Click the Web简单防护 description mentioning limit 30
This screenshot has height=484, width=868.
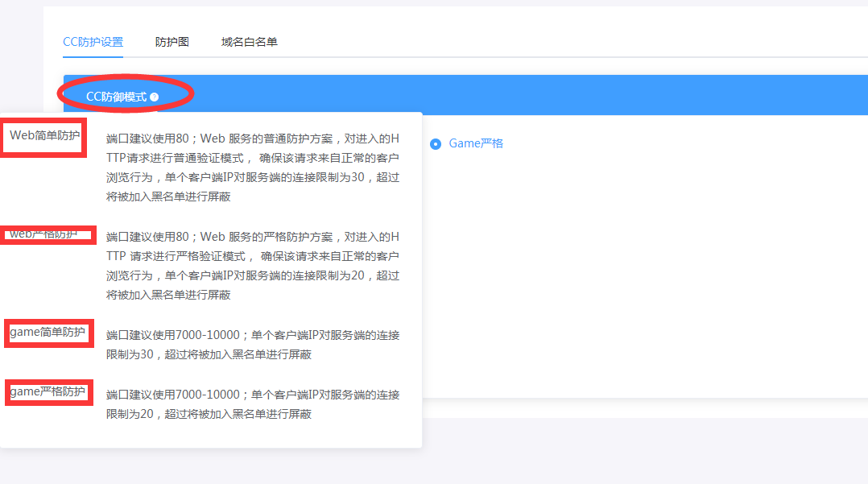coord(252,168)
